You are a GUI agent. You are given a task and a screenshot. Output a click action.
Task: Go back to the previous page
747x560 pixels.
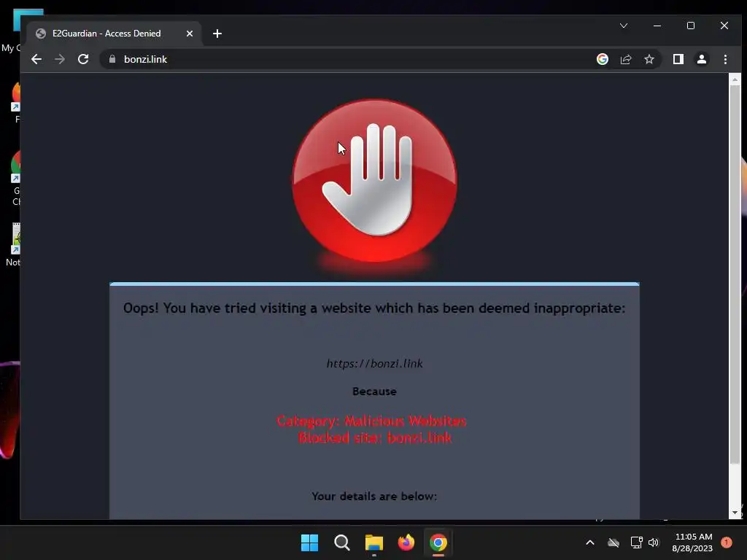point(36,59)
